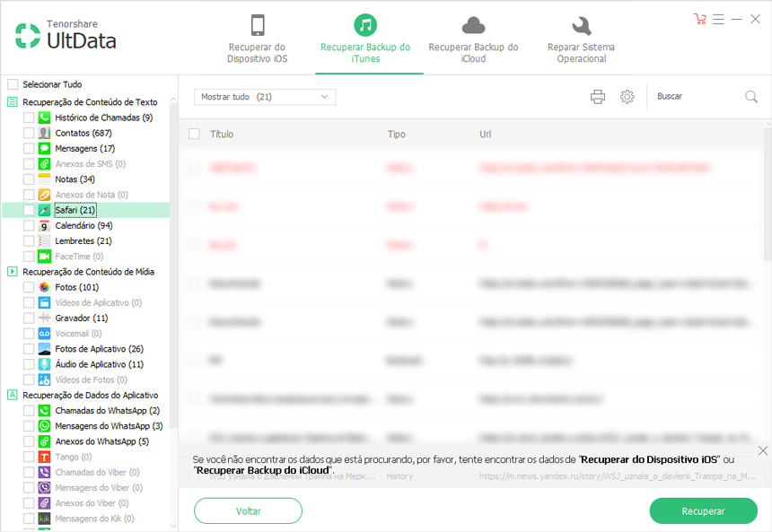Select the Lembretes (21) item
The image size is (772, 532).
[x=83, y=240]
